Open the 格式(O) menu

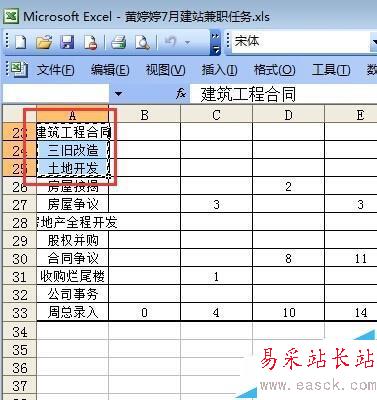click(x=274, y=70)
